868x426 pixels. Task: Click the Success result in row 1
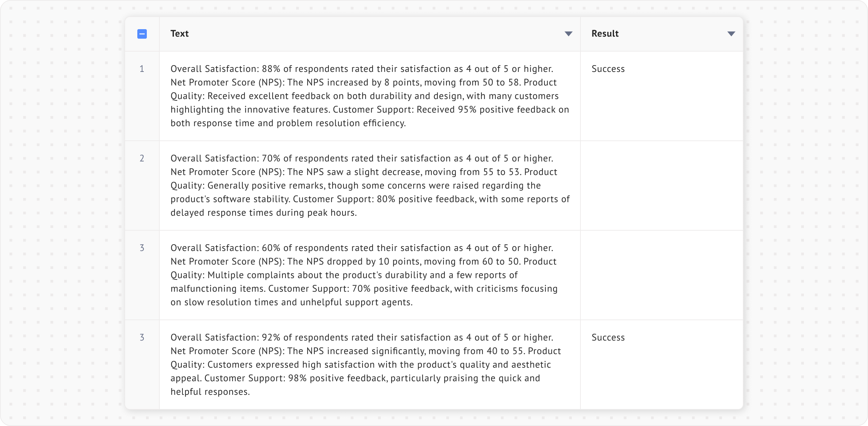pyautogui.click(x=608, y=69)
